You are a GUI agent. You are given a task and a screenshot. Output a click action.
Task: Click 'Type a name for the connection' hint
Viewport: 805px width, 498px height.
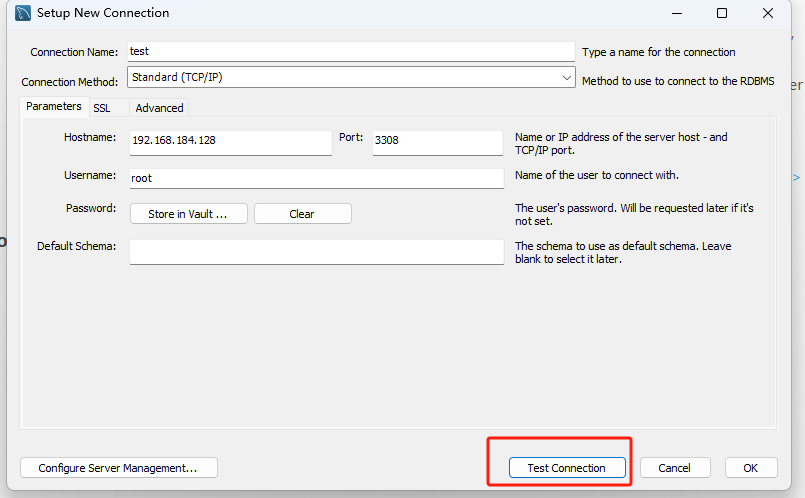(659, 52)
